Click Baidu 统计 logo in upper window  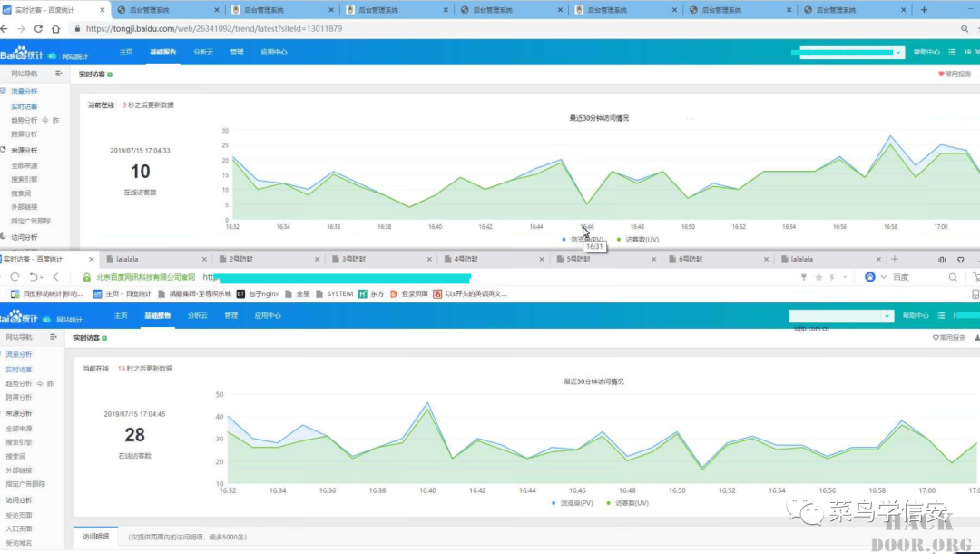coord(22,54)
